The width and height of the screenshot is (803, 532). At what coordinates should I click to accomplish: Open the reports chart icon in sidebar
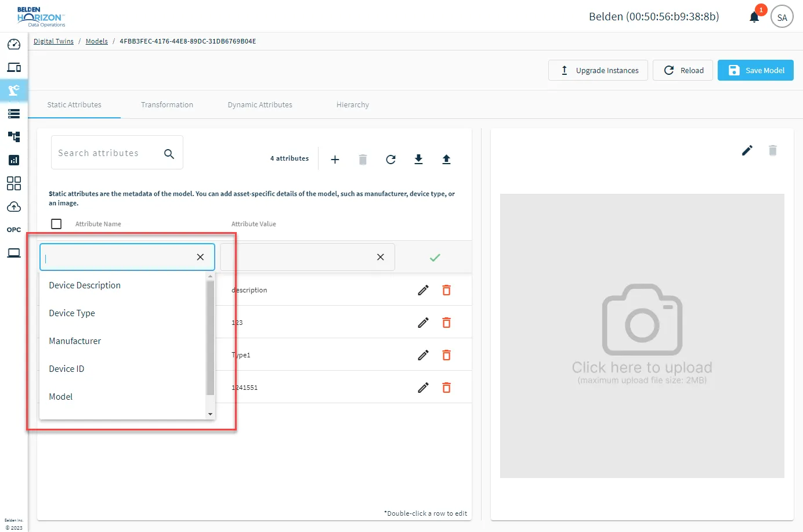tap(14, 160)
